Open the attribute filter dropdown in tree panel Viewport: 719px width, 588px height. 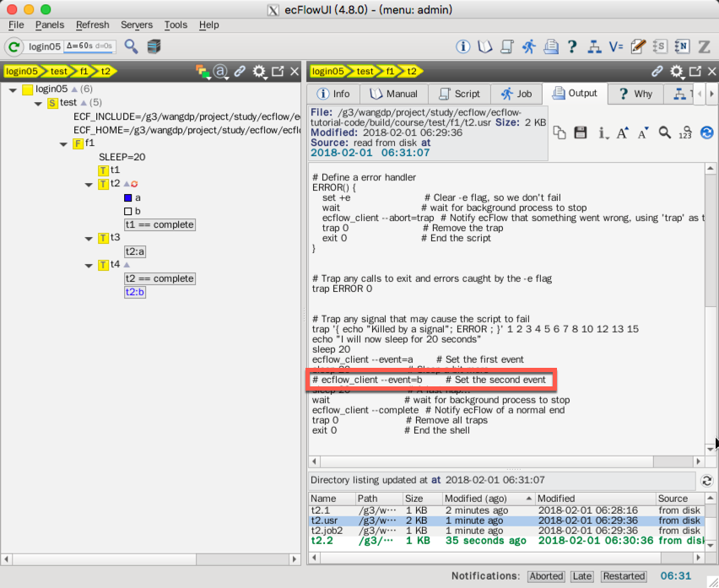(x=221, y=72)
